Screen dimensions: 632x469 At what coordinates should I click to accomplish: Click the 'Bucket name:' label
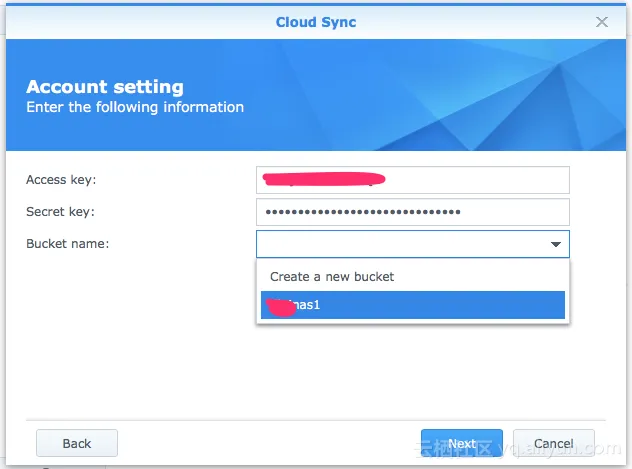[x=68, y=244]
